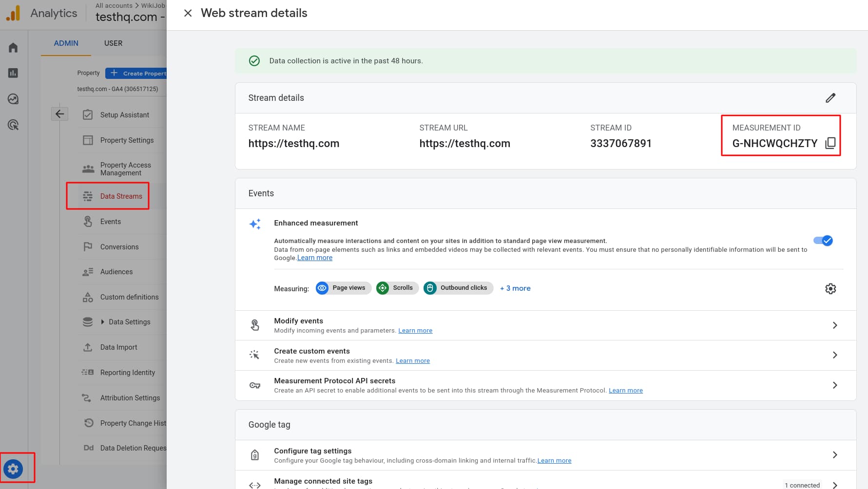Open the Learn more link under Enhanced measurement
868x489 pixels.
point(314,257)
